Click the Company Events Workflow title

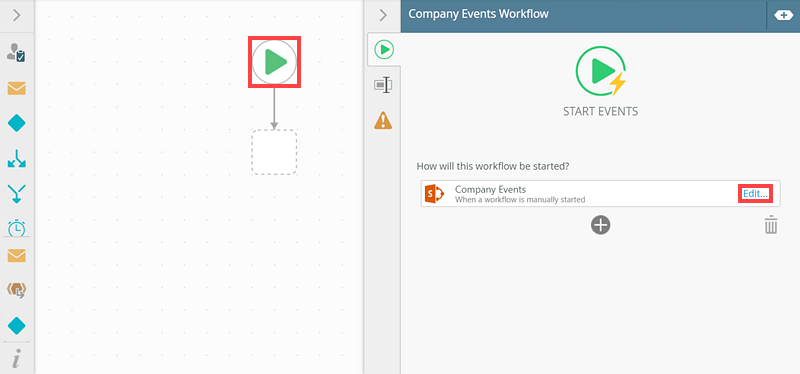pos(479,14)
